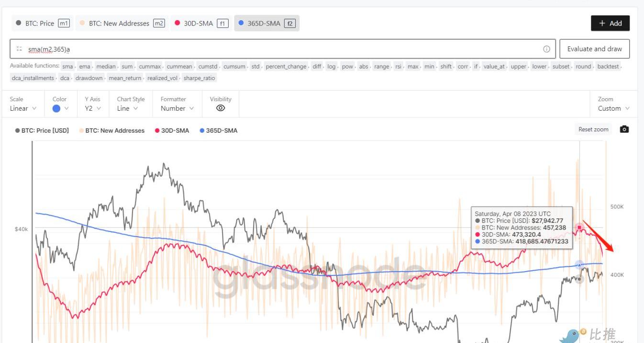Image resolution: width=644 pixels, height=343 pixels.
Task: Insert the dca function
Action: pyautogui.click(x=65, y=78)
